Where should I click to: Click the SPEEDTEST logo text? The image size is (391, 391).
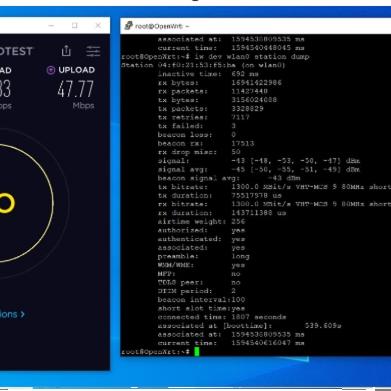point(17,51)
